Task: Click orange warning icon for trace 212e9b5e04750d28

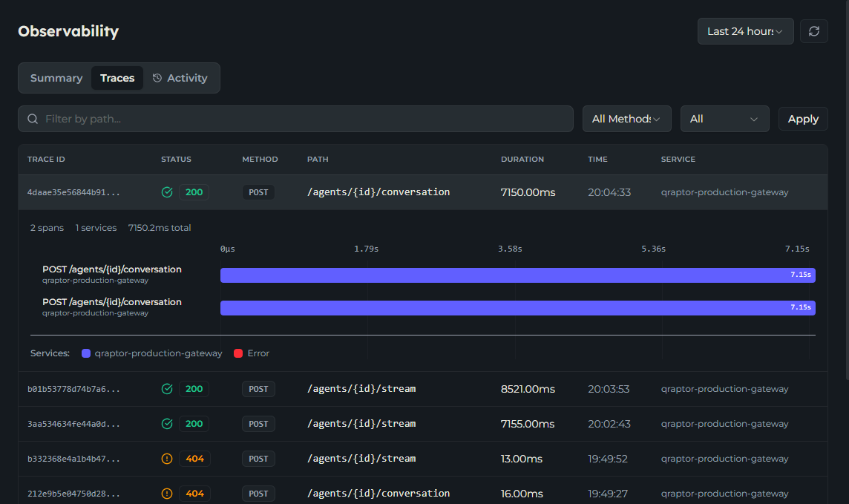Action: pyautogui.click(x=167, y=494)
